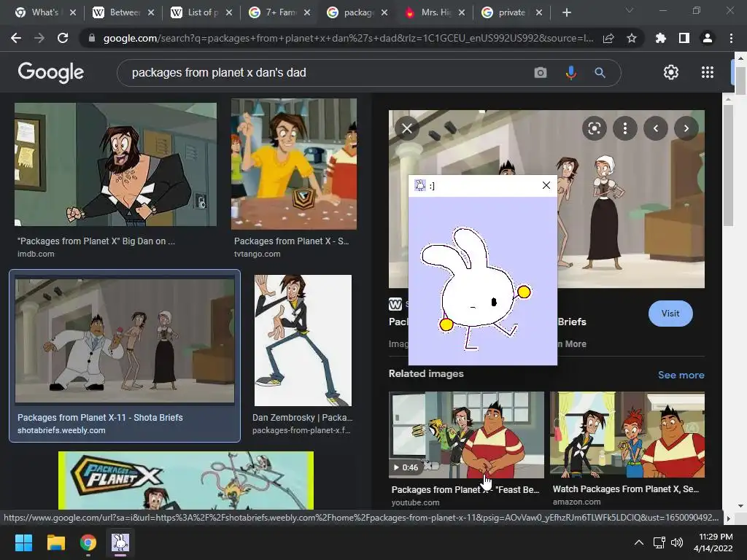Go back using the browser back arrow
The height and width of the screenshot is (560, 747).
coord(16,38)
